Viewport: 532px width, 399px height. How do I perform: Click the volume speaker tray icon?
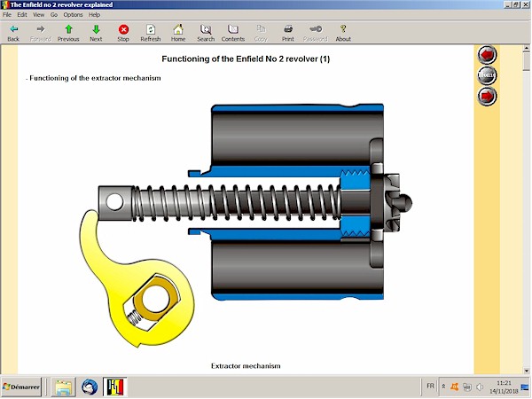pos(480,387)
